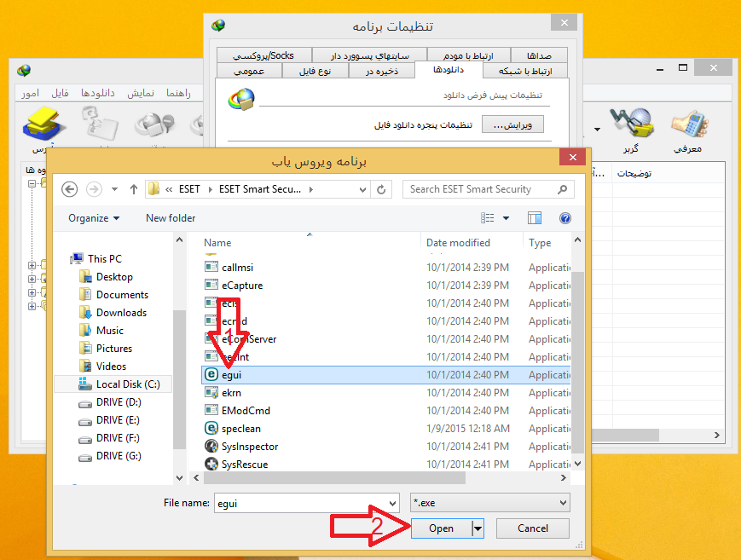The width and height of the screenshot is (741, 560).
Task: Select the eCapture file icon
Action: point(211,285)
